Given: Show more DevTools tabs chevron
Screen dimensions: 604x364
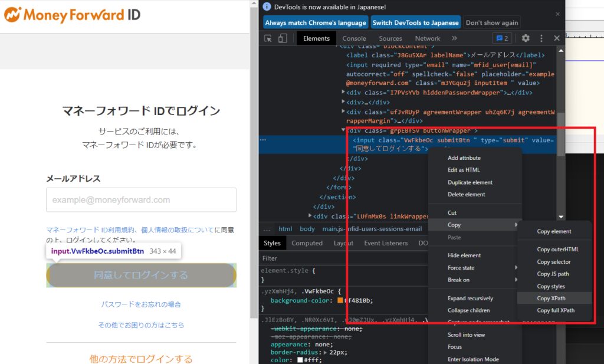Looking at the screenshot, I should point(455,38).
